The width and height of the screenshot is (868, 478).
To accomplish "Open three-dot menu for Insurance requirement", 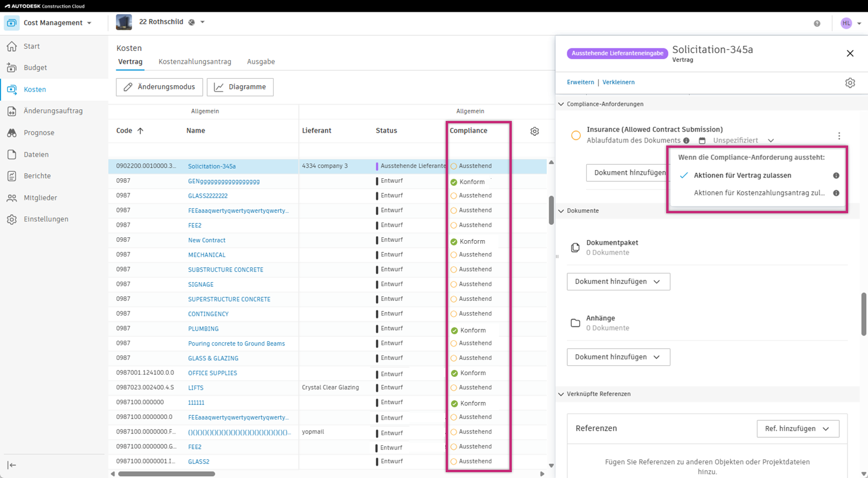I will (839, 136).
